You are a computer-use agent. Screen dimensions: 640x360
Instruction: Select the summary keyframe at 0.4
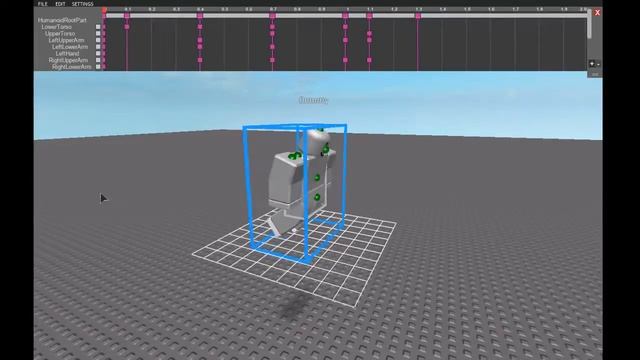point(200,16)
